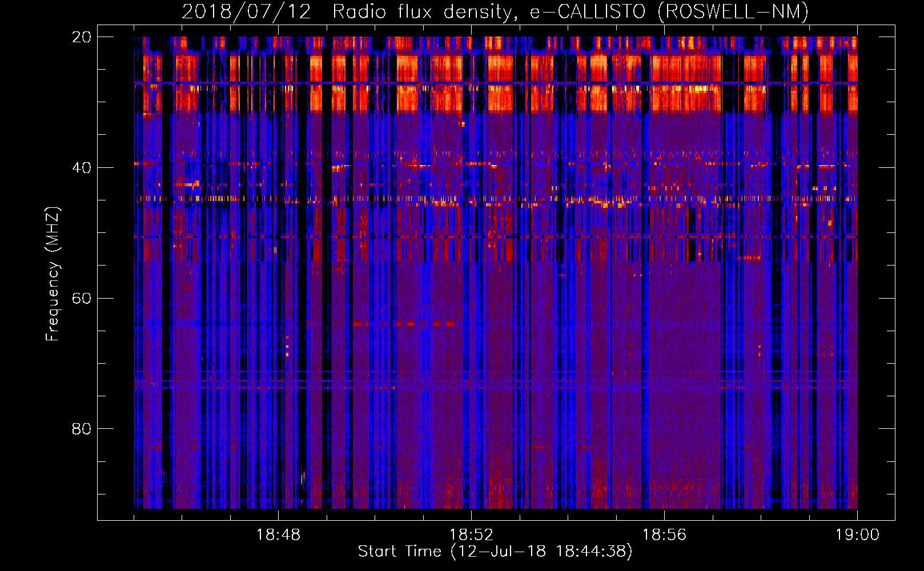Image resolution: width=924 pixels, height=571 pixels.
Task: Click the 18:48 time tick label
Action: pos(278,535)
